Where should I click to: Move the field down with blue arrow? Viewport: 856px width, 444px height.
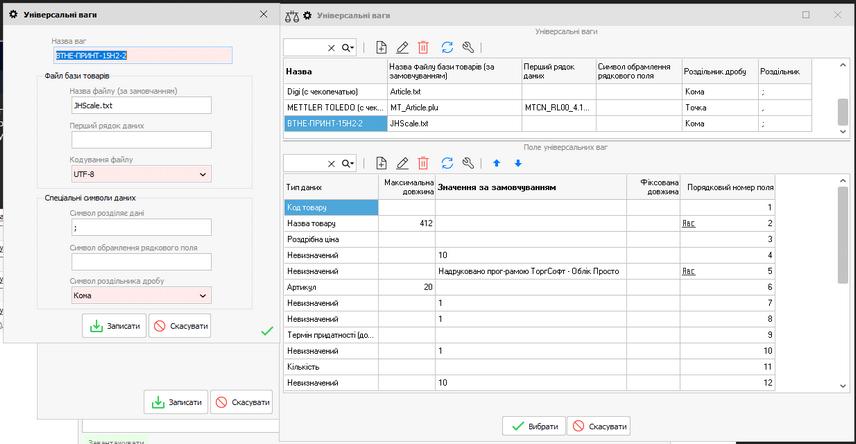point(517,162)
